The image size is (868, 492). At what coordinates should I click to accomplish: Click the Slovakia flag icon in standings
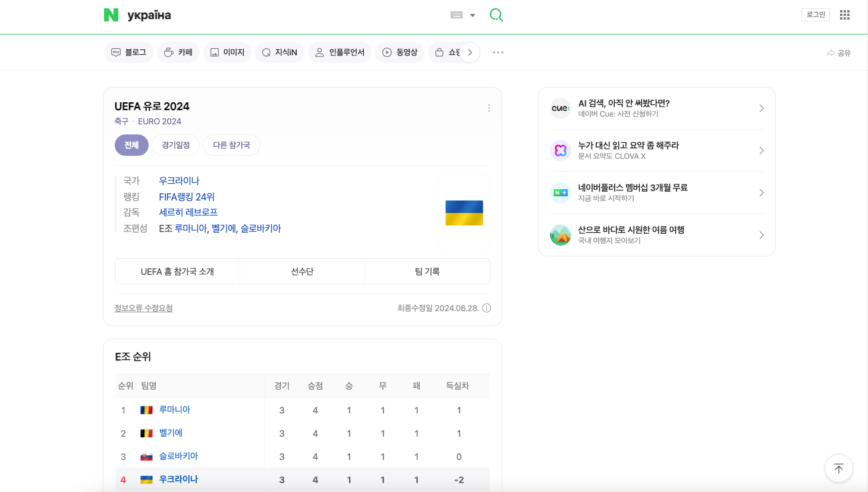(x=146, y=456)
